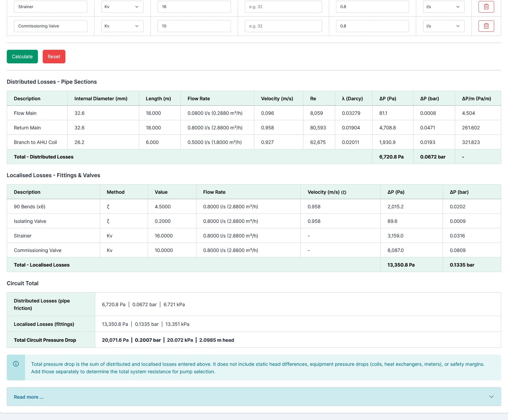Click the Reset button
The height and width of the screenshot is (420, 508).
pyautogui.click(x=54, y=57)
